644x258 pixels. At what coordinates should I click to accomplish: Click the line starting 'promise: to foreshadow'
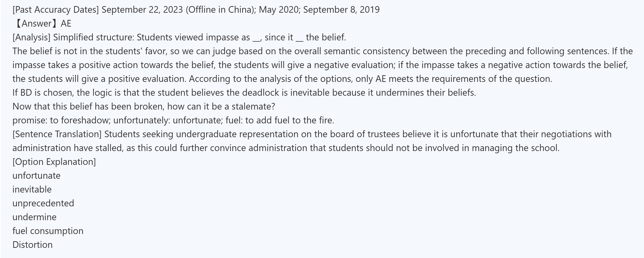click(x=173, y=120)
